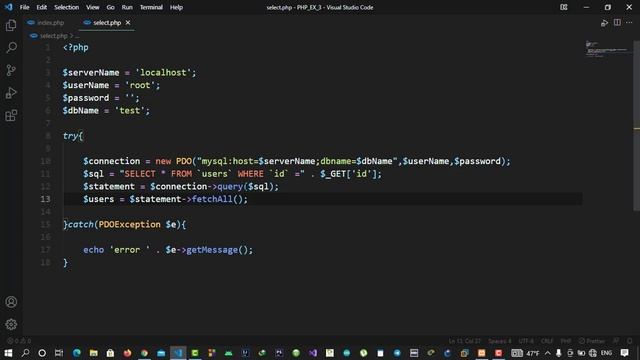Open the Explorer view in activity bar
The image size is (640, 360).
[11, 25]
